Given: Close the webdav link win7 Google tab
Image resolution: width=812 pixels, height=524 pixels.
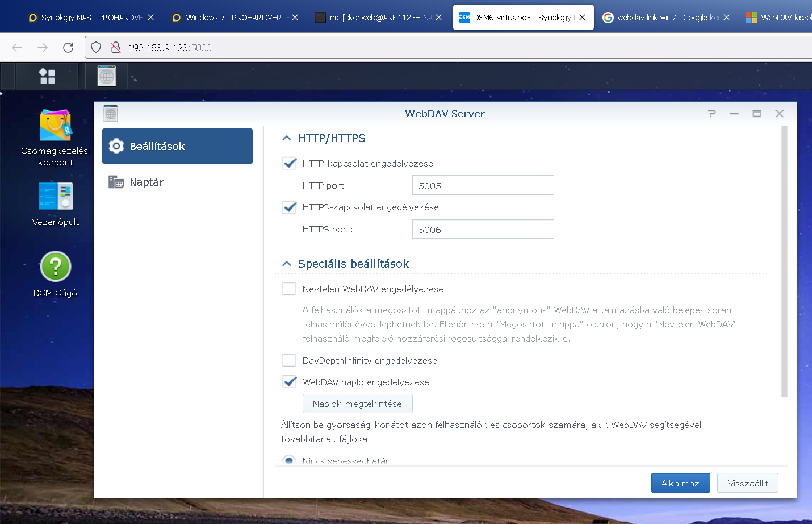Looking at the screenshot, I should 727,18.
